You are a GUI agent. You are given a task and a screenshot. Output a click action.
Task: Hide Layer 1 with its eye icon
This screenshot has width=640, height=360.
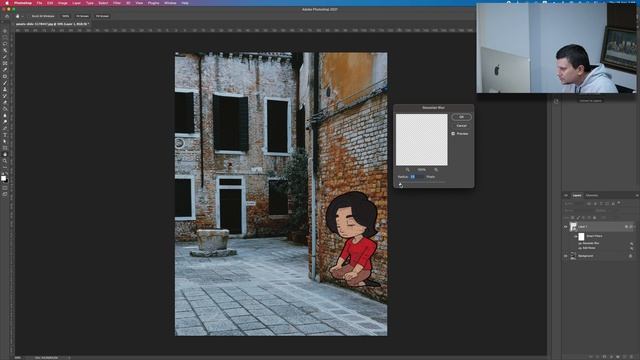pos(566,227)
